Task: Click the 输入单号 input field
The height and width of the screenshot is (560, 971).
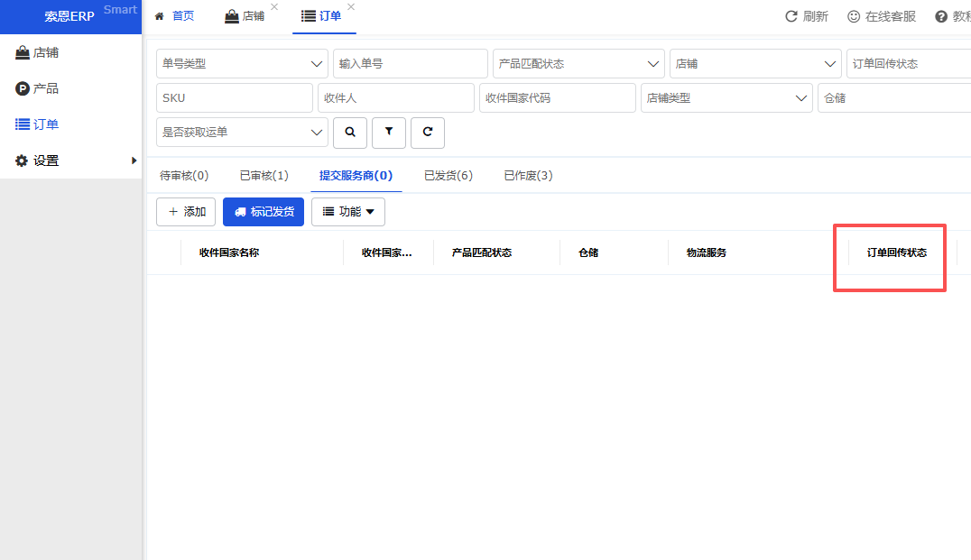Action: [411, 64]
